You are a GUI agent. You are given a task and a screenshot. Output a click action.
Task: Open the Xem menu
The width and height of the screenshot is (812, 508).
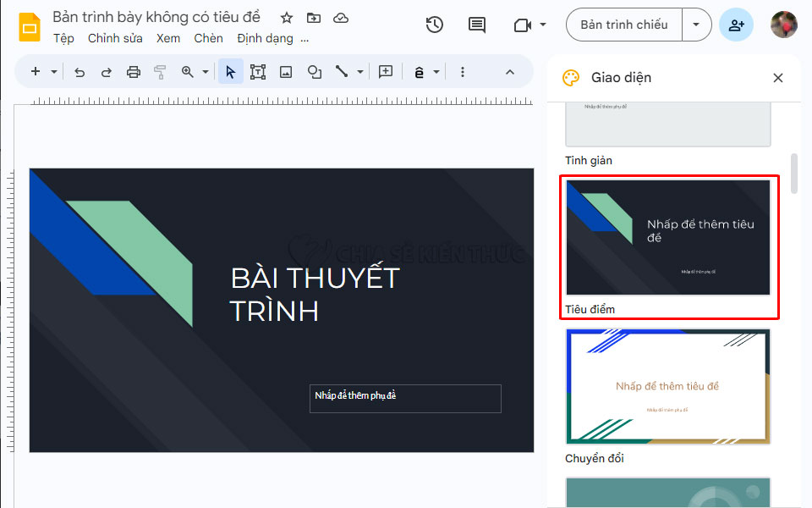[168, 38]
